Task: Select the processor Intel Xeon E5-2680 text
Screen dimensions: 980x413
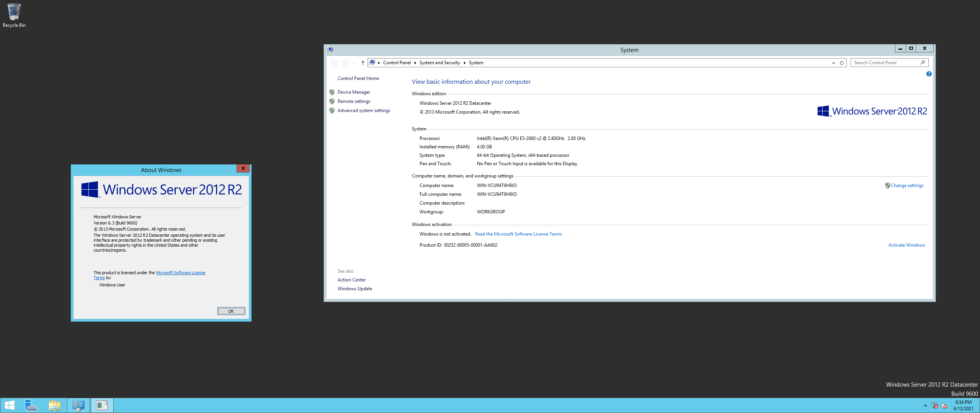Action: [x=531, y=138]
